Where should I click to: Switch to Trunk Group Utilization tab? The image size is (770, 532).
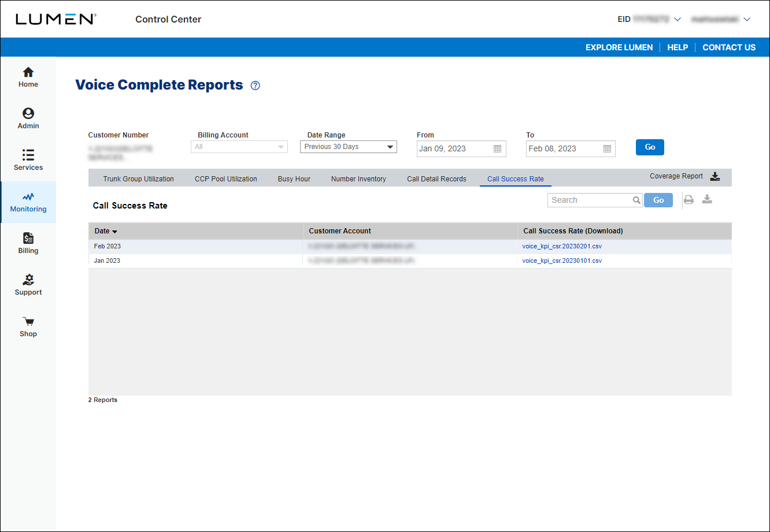[139, 179]
